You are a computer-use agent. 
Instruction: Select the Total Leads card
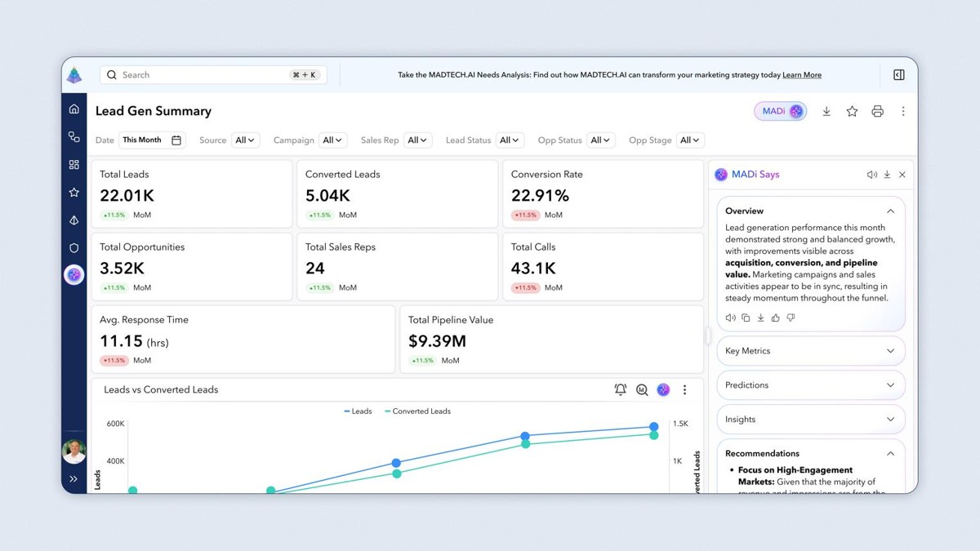[191, 194]
